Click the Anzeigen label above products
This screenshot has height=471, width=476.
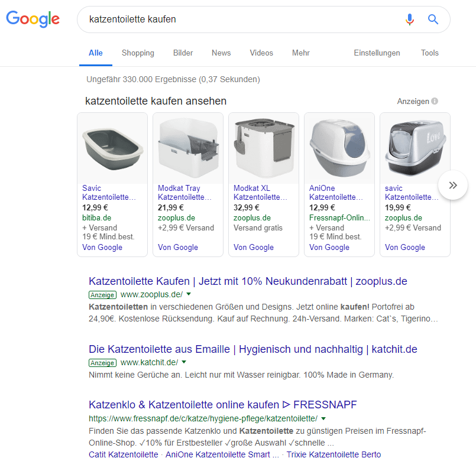coord(413,102)
